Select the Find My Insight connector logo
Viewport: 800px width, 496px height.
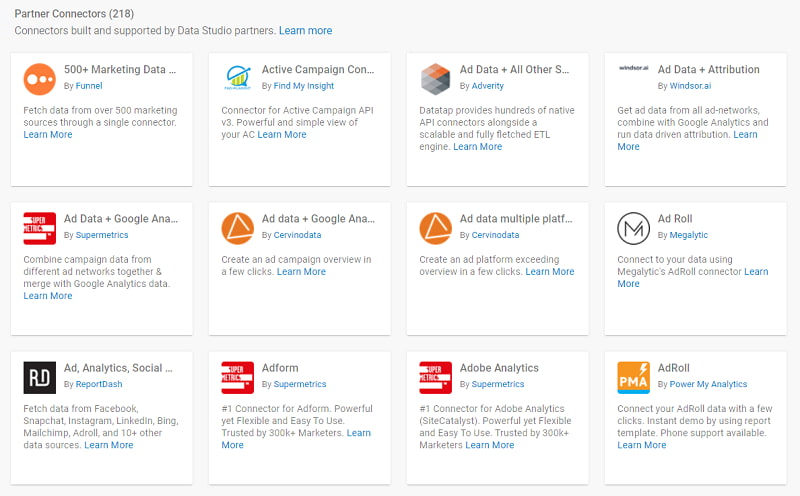[238, 78]
